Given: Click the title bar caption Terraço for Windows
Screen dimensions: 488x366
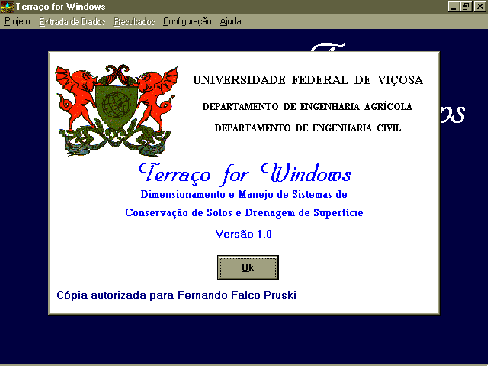Looking at the screenshot, I should pos(60,7).
